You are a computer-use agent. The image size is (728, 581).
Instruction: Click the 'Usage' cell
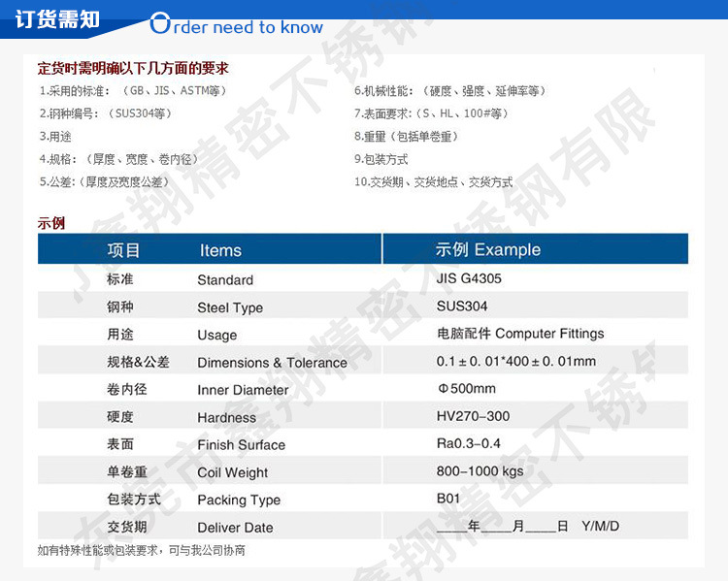217,335
